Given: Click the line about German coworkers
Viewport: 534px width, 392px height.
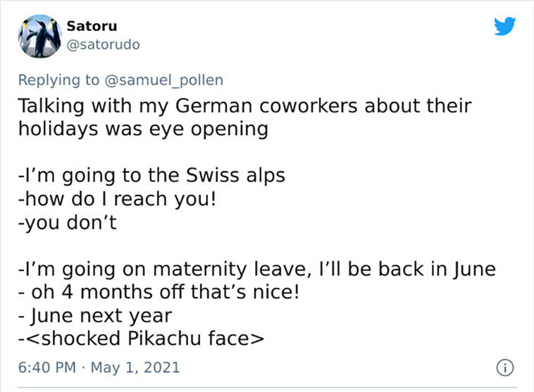Looking at the screenshot, I should [x=245, y=106].
